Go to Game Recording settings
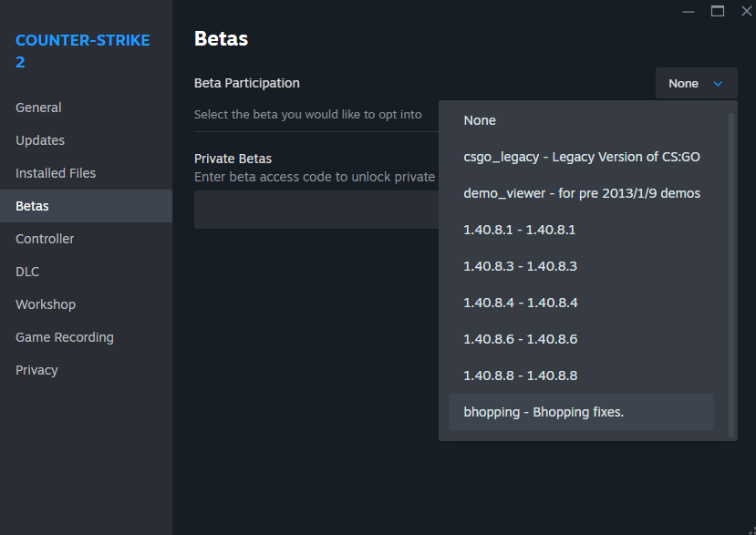 (x=86, y=337)
